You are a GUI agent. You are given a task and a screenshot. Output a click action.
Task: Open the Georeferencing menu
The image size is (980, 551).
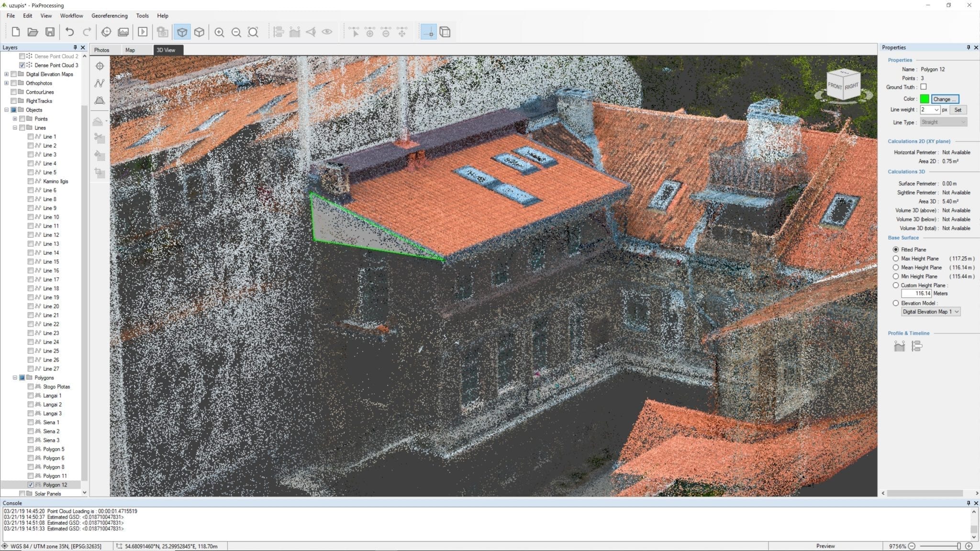[x=110, y=16]
